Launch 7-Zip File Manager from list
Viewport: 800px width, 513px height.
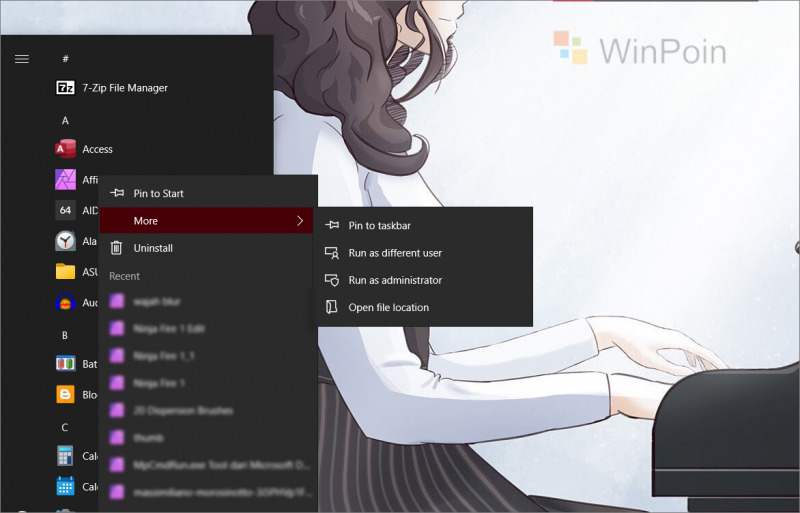pyautogui.click(x=125, y=88)
